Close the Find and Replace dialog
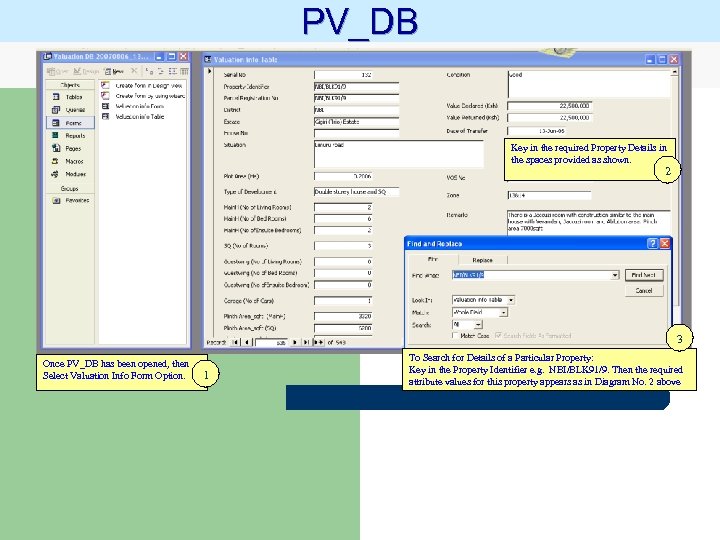The width and height of the screenshot is (720, 540). [x=664, y=243]
